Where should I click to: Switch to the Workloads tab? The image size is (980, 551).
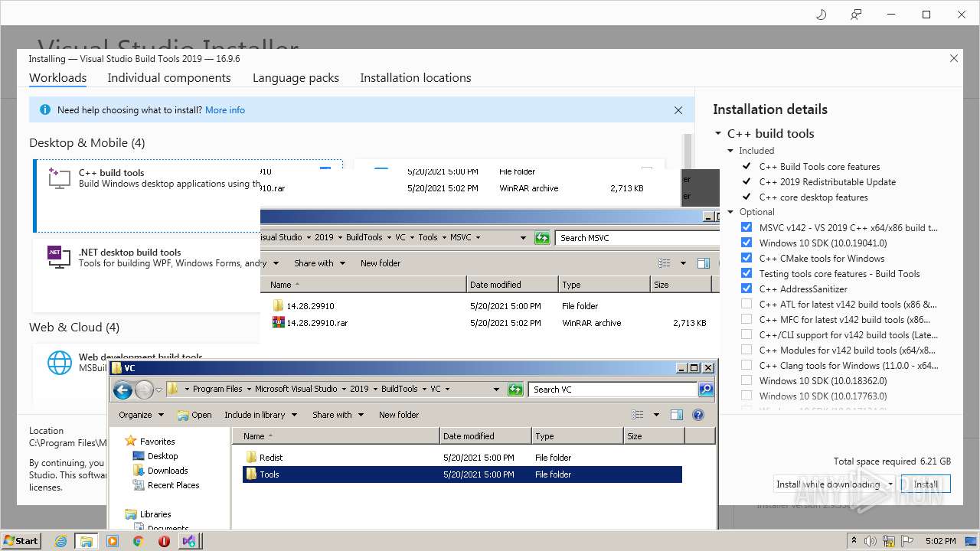point(57,78)
